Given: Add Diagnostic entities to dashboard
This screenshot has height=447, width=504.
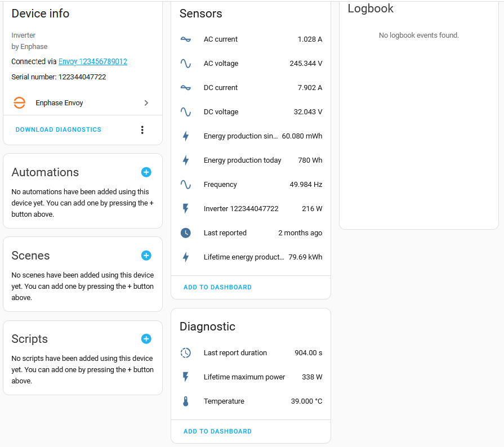Looking at the screenshot, I should [x=217, y=431].
